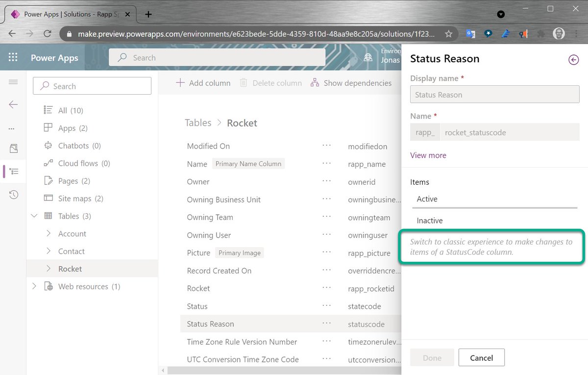Click the Time Zone Rule Version Number column
Image resolution: width=588 pixels, height=375 pixels.
pos(242,342)
